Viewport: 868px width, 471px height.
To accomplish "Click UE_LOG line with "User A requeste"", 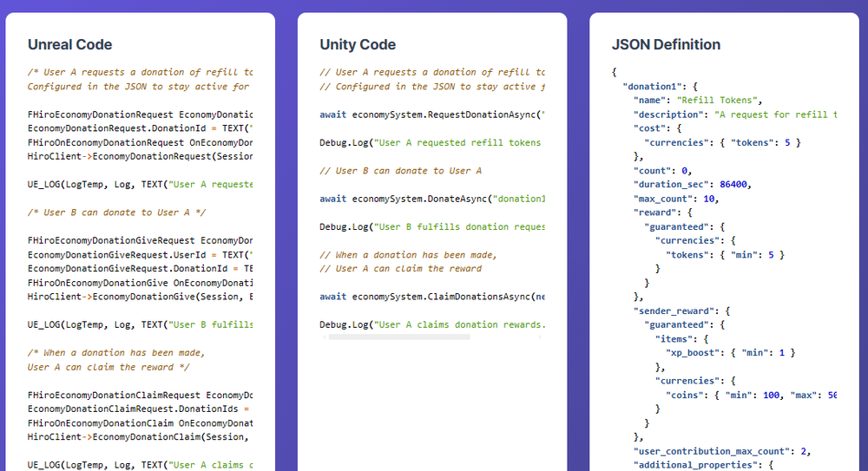I will (140, 184).
